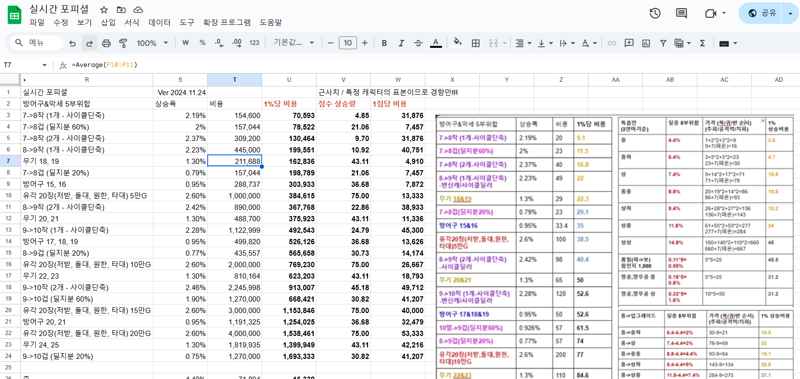Star the 실시간 포피셜 document
This screenshot has width=800, height=379.
click(x=104, y=10)
